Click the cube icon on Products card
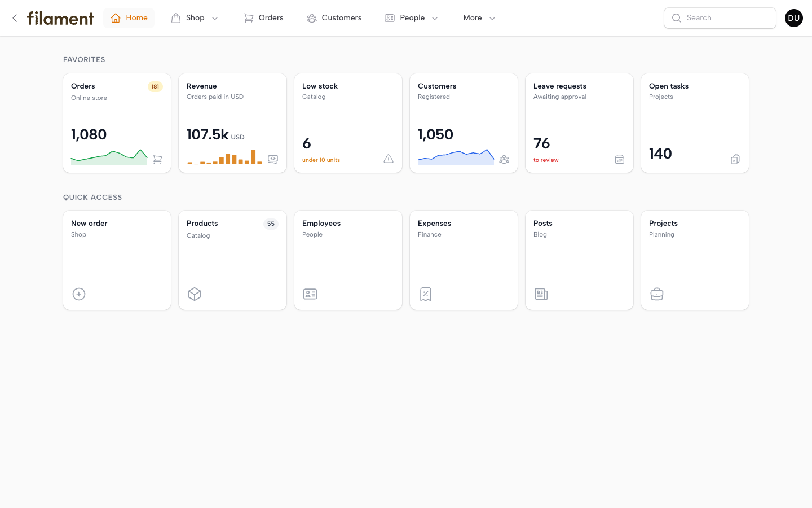The height and width of the screenshot is (508, 812). point(195,294)
